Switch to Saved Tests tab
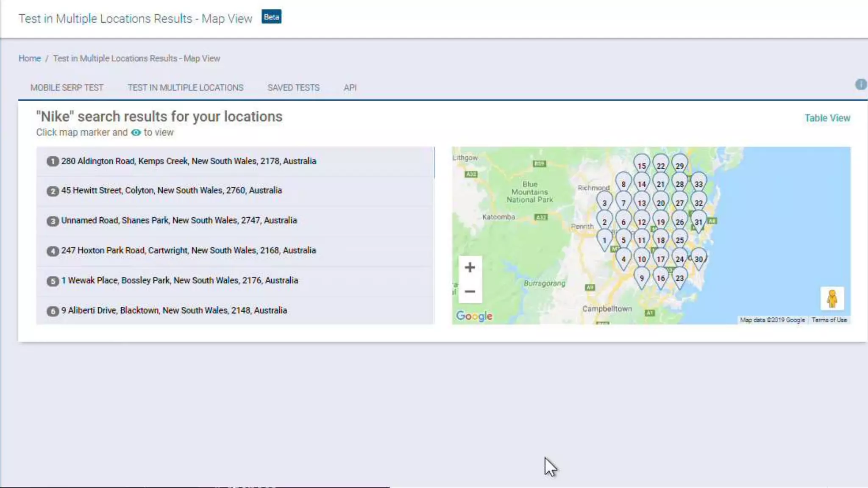This screenshot has height=488, width=868. point(293,88)
